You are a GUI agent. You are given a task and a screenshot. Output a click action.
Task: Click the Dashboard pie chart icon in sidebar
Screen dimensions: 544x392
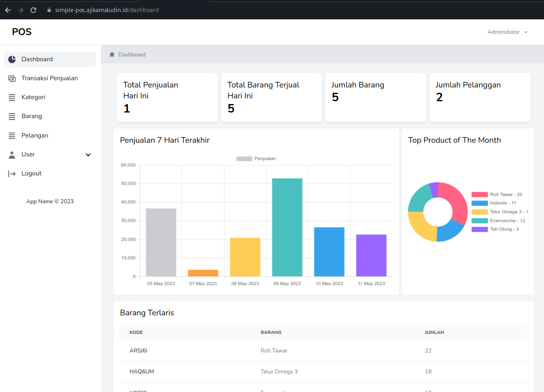coord(12,59)
